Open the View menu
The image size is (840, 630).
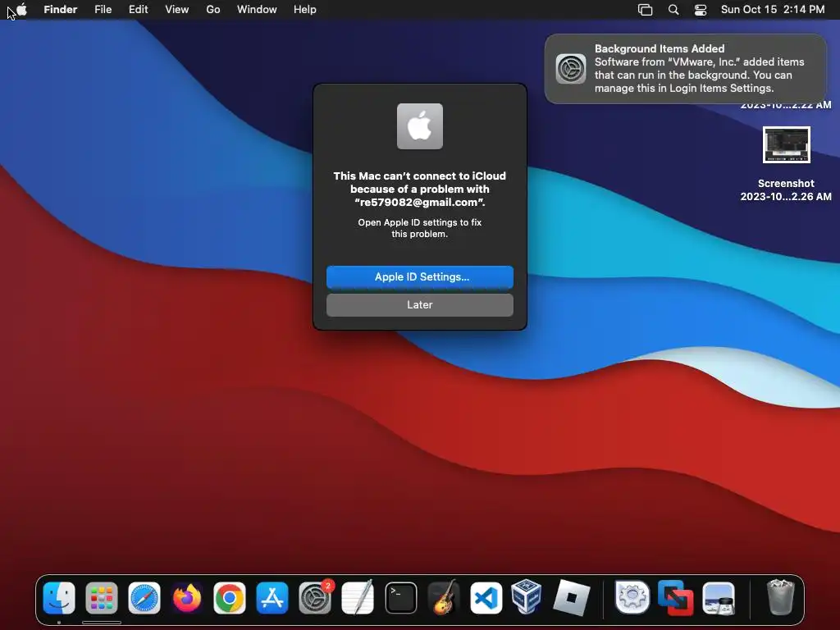[177, 10]
